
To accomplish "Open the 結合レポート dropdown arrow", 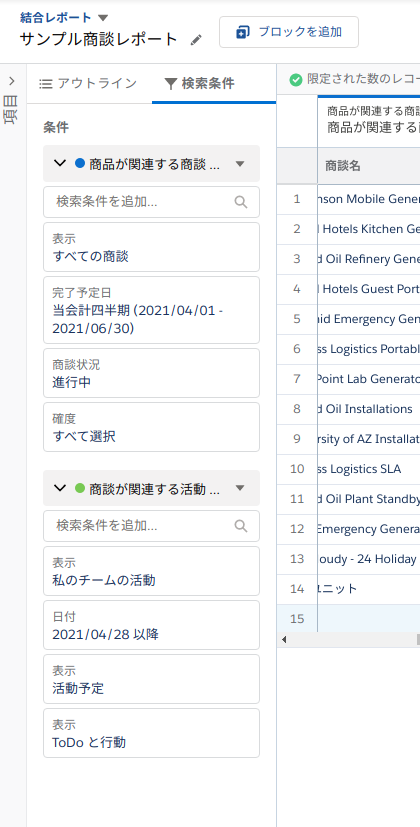I will (x=103, y=18).
